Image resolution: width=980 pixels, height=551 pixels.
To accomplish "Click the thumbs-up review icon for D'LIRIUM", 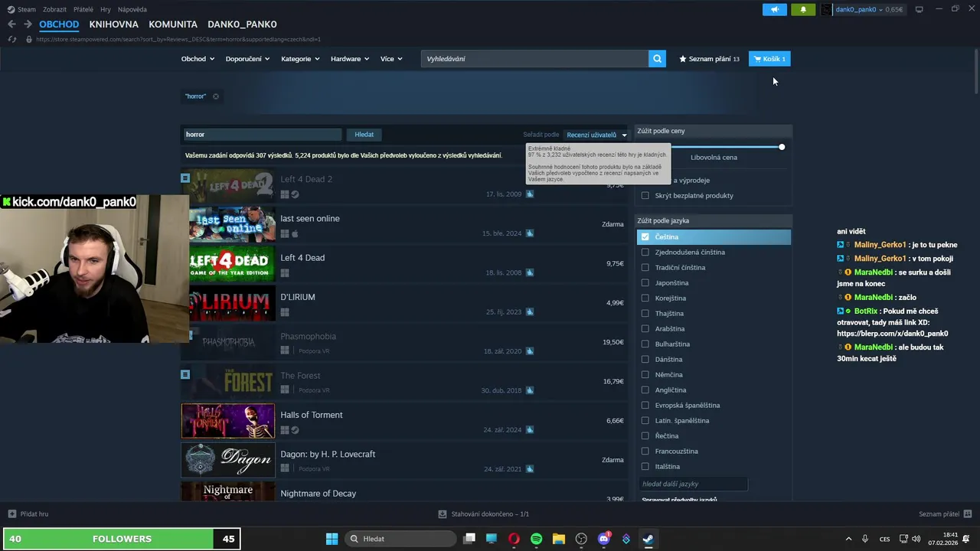I will (x=530, y=312).
